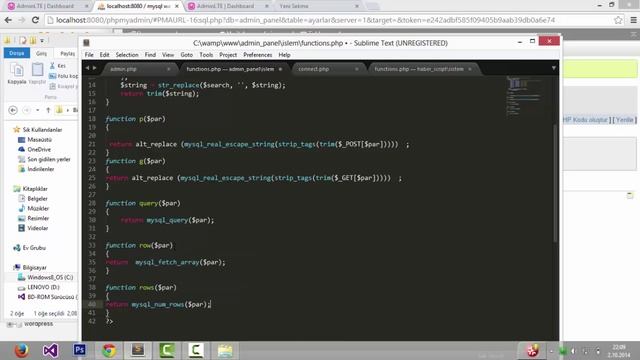The width and height of the screenshot is (640, 360).
Task: Click the editor vertical scrollbar
Action: tap(555, 184)
